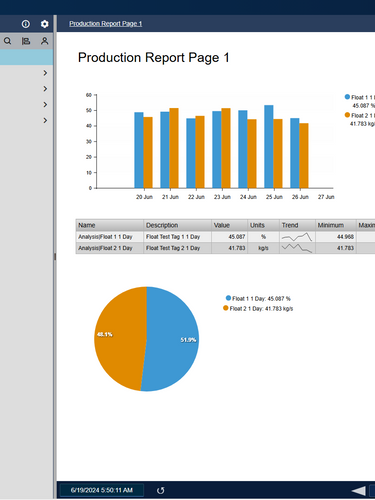Click the blue bar for 25 Jun

(x=269, y=147)
